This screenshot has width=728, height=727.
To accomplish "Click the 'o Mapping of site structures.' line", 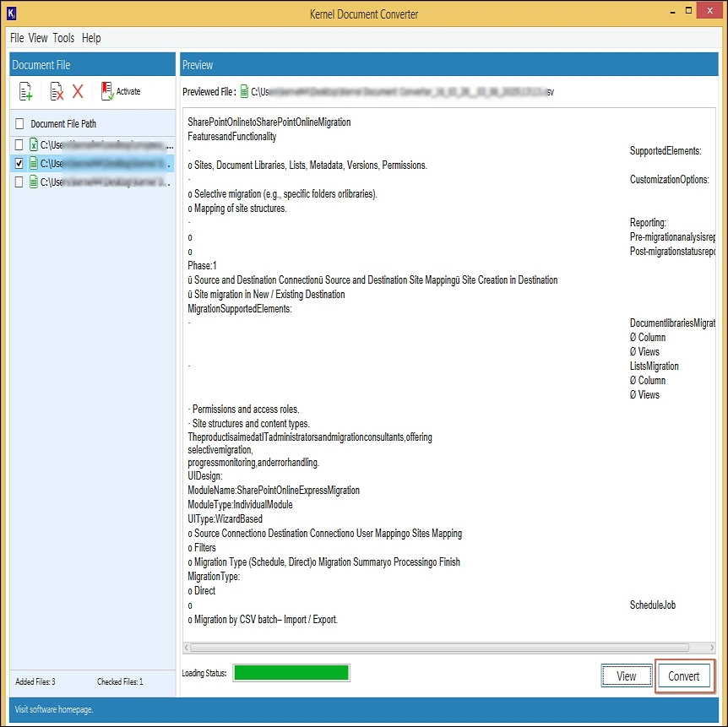I will (237, 209).
